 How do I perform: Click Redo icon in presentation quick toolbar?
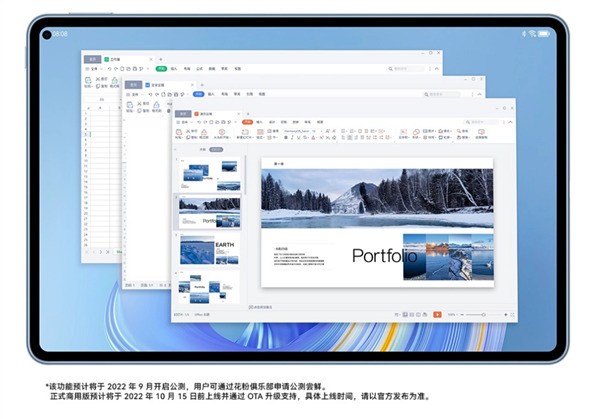pos(205,122)
